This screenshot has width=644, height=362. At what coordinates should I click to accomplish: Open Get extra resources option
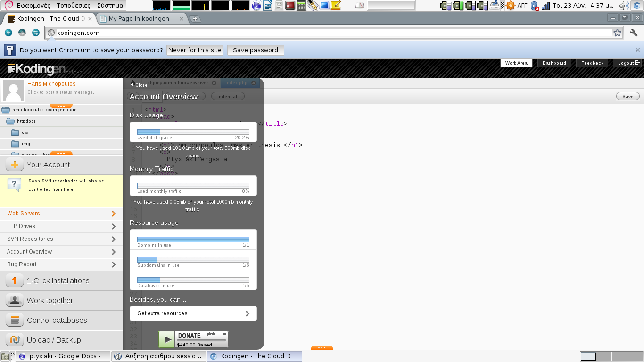(193, 313)
